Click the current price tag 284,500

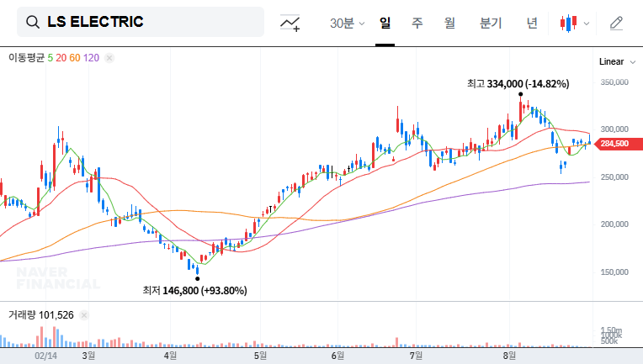(x=618, y=144)
